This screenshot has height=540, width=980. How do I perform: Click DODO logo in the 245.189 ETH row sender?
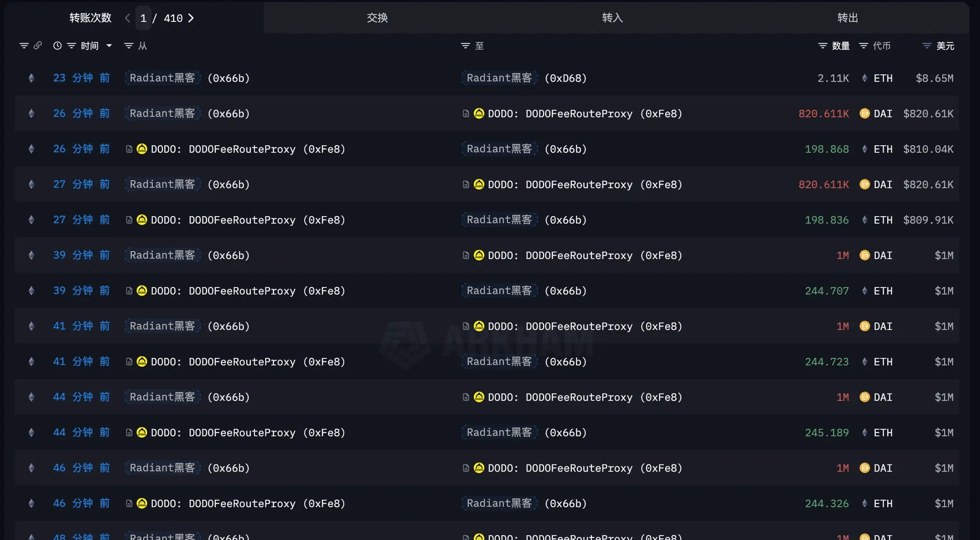tap(142, 432)
